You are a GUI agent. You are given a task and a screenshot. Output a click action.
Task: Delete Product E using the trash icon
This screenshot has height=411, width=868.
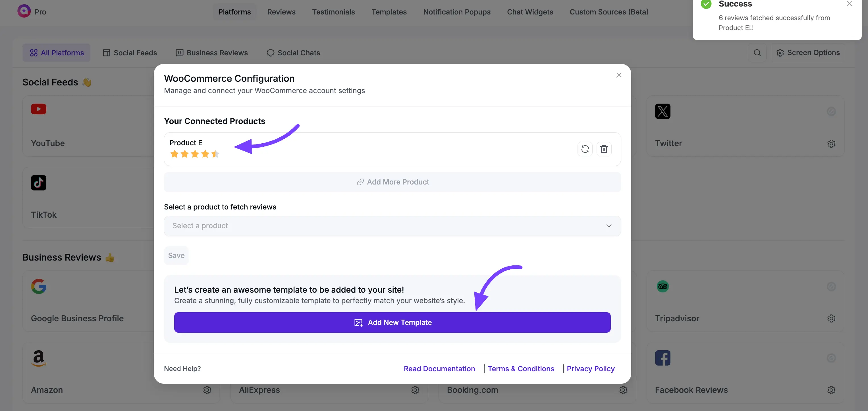pos(604,149)
